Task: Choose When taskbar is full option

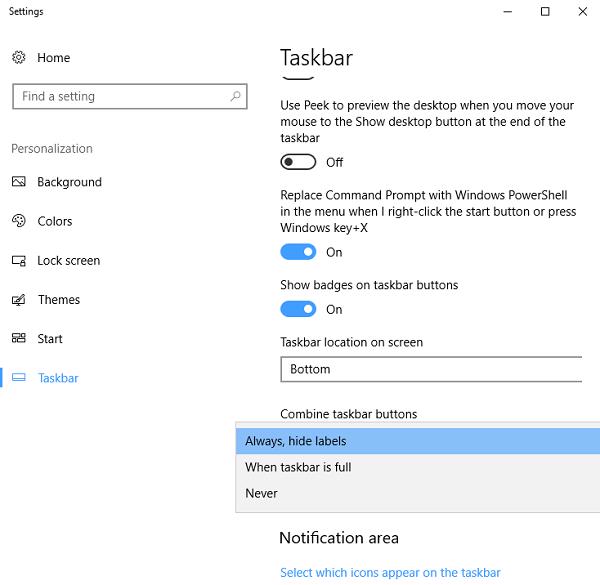Action: (x=418, y=467)
